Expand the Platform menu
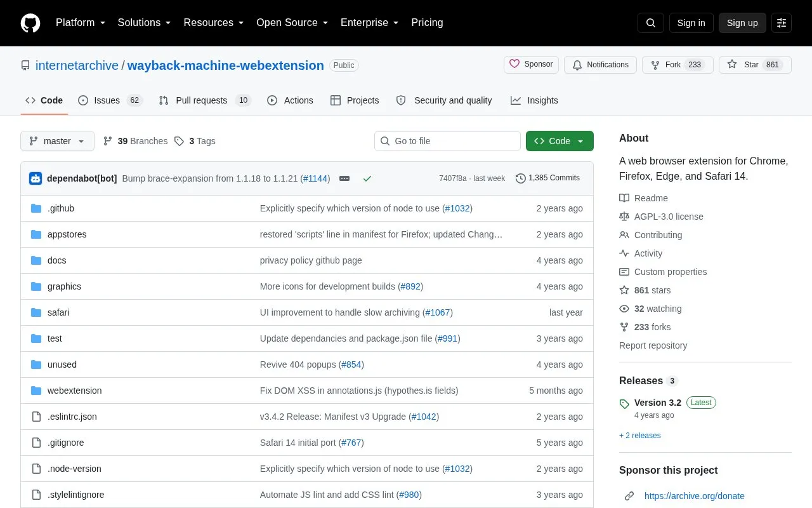This screenshot has height=508, width=812. 81,23
